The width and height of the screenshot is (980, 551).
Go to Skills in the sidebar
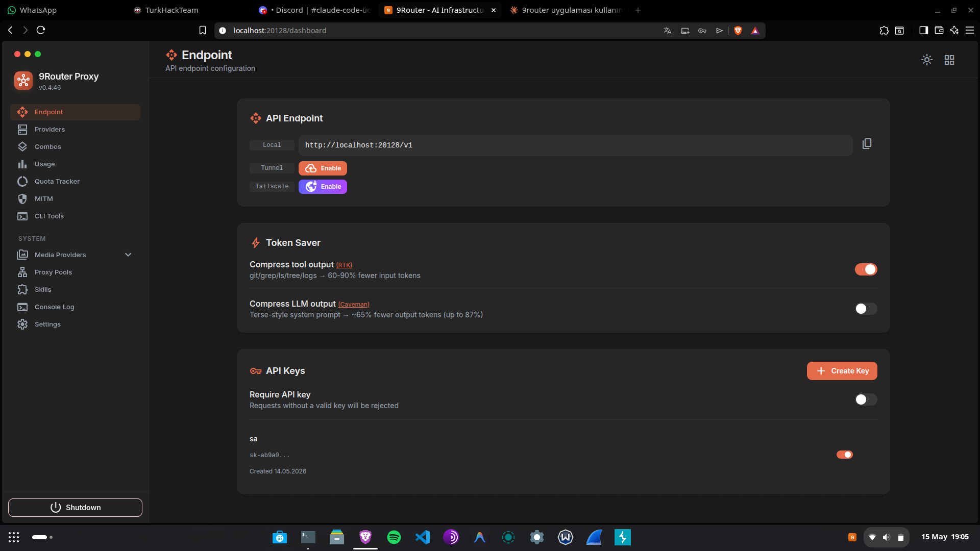(75, 290)
